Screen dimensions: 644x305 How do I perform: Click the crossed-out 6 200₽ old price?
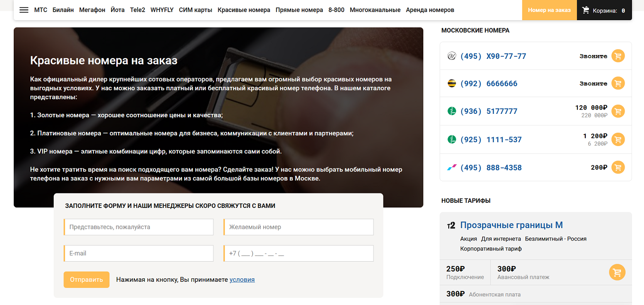[598, 144]
